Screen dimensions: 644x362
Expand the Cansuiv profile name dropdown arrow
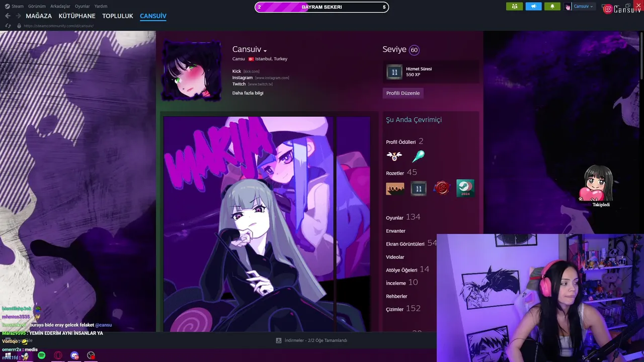point(265,50)
